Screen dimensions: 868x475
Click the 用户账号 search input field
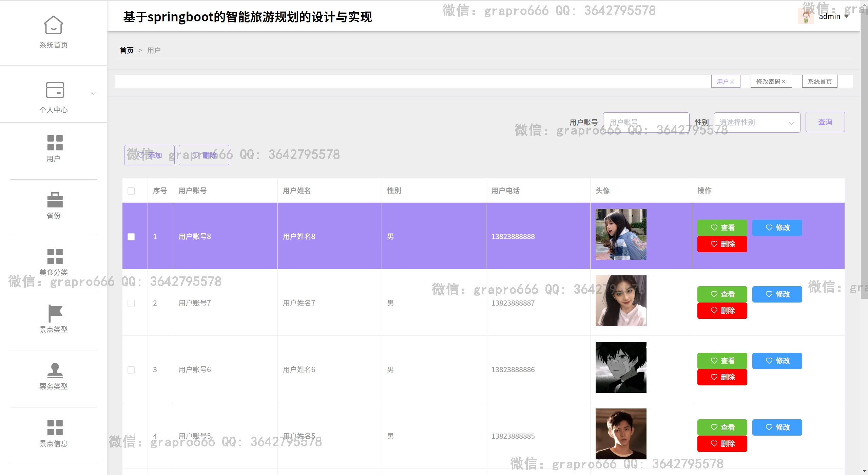(x=646, y=122)
